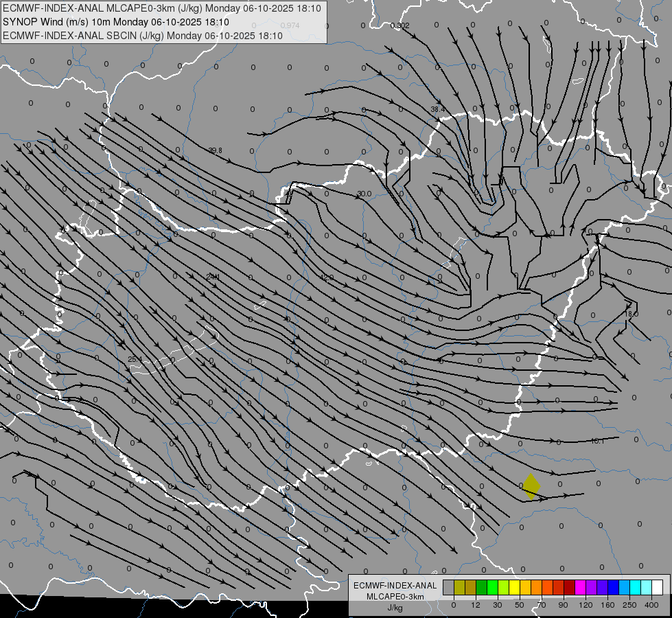Click the ECMWF SBCIN title line
The height and width of the screenshot is (618, 672).
pyautogui.click(x=142, y=36)
